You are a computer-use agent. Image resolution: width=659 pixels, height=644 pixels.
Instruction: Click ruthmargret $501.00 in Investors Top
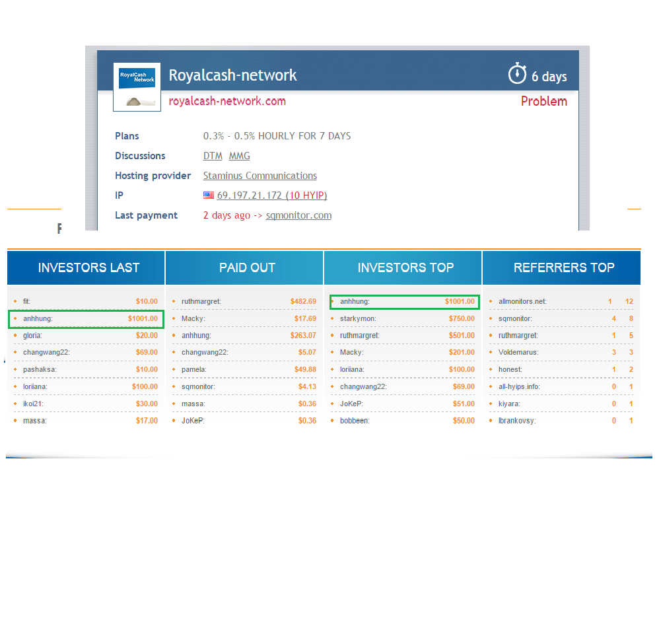click(403, 336)
